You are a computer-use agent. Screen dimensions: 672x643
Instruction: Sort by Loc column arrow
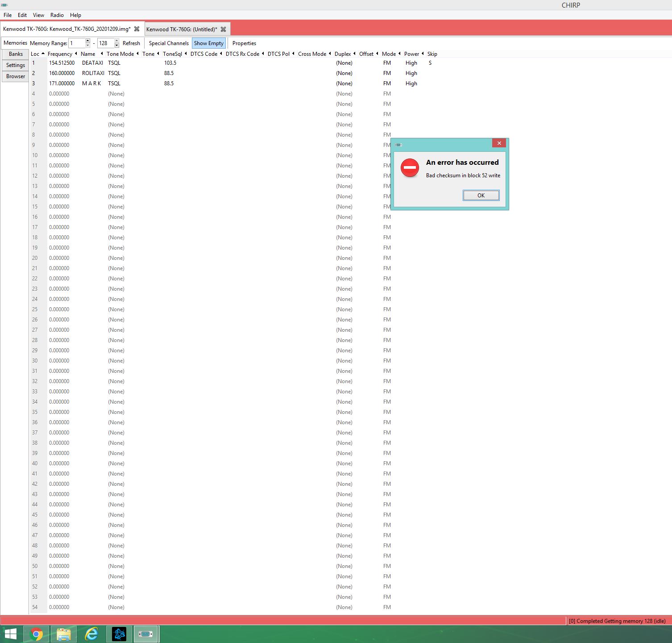pos(43,54)
